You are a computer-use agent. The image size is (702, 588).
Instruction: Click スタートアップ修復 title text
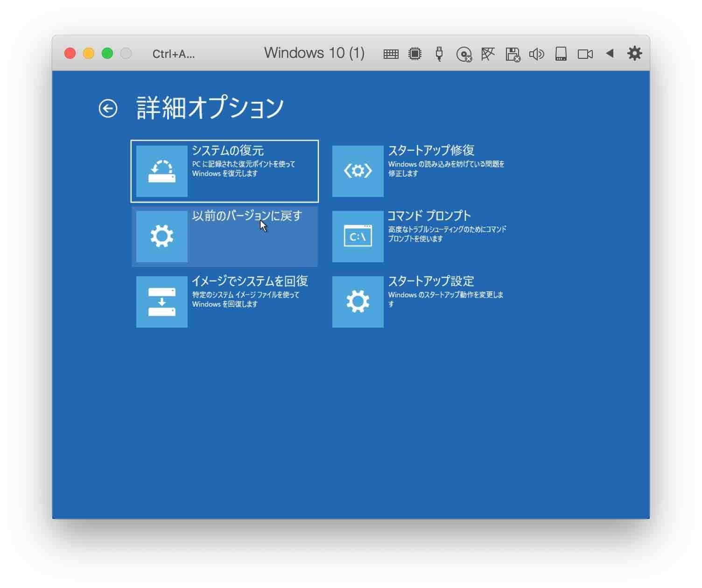pos(431,150)
